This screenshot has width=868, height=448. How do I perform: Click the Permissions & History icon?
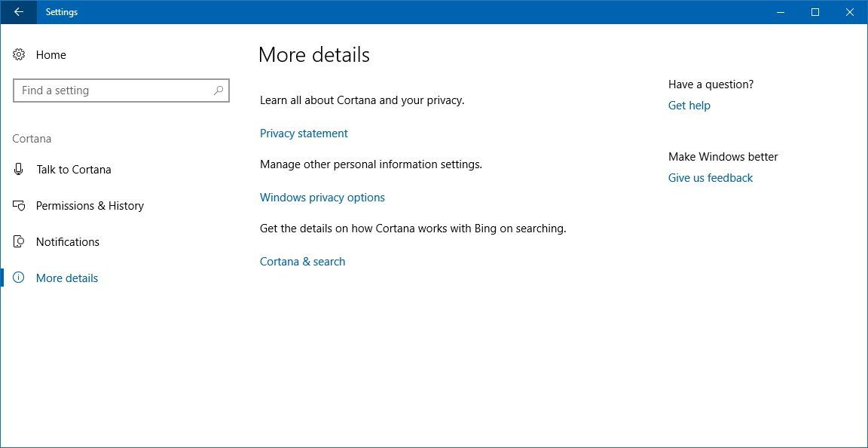(18, 205)
